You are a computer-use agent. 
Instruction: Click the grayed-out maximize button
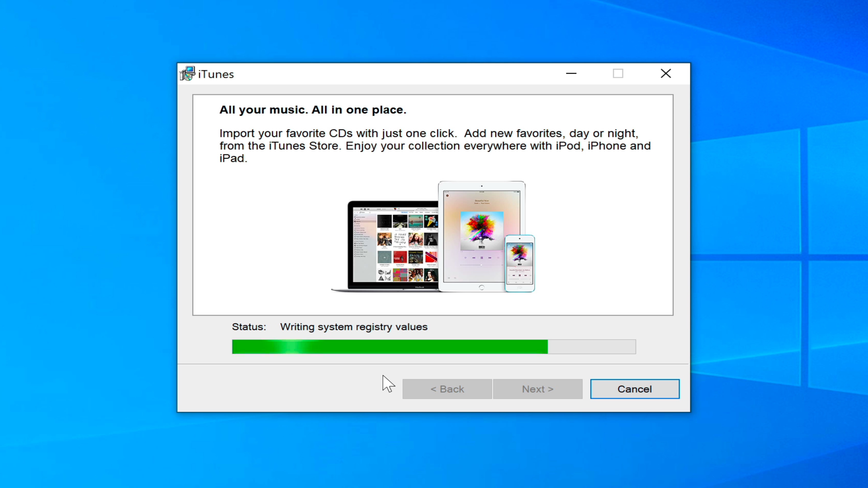click(618, 73)
